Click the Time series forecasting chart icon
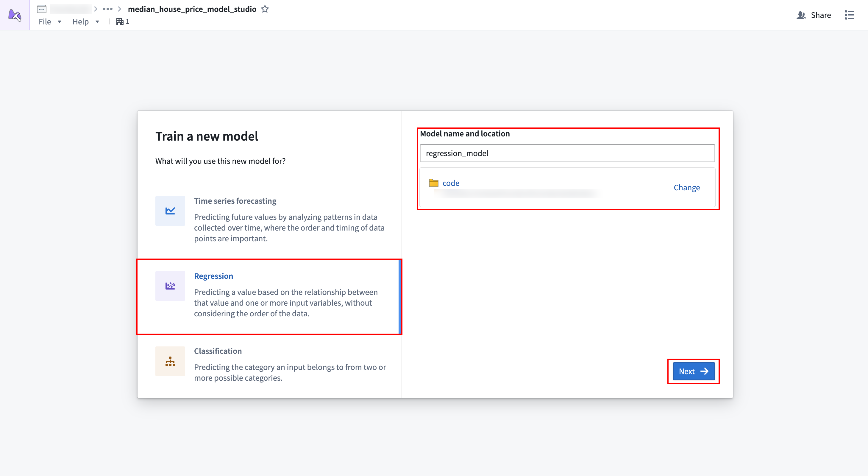 (x=170, y=210)
